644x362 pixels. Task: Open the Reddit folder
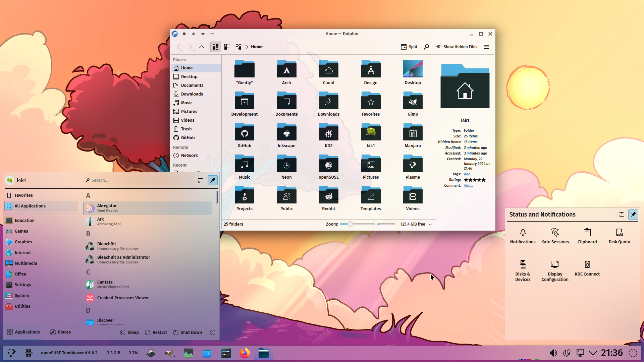[x=328, y=199]
